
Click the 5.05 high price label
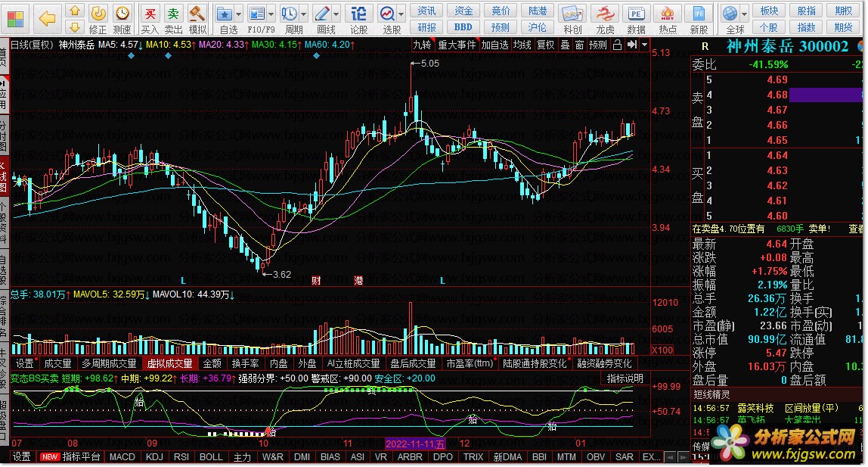[430, 64]
